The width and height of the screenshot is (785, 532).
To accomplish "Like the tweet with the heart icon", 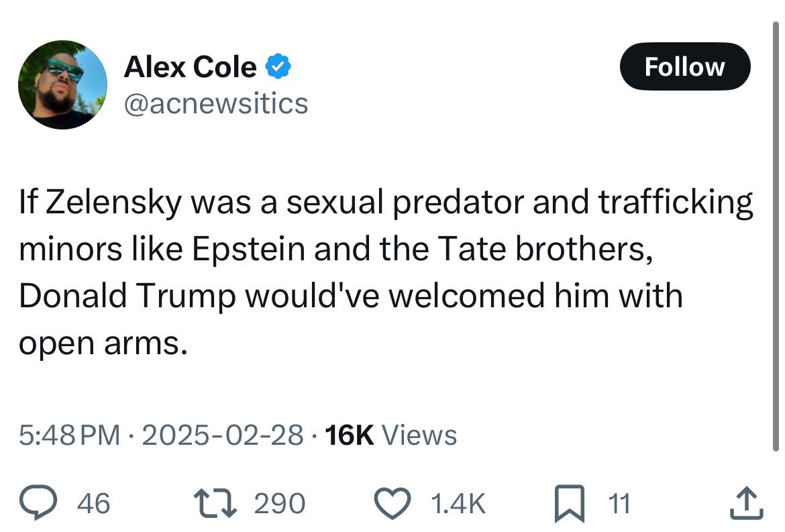I will click(393, 503).
